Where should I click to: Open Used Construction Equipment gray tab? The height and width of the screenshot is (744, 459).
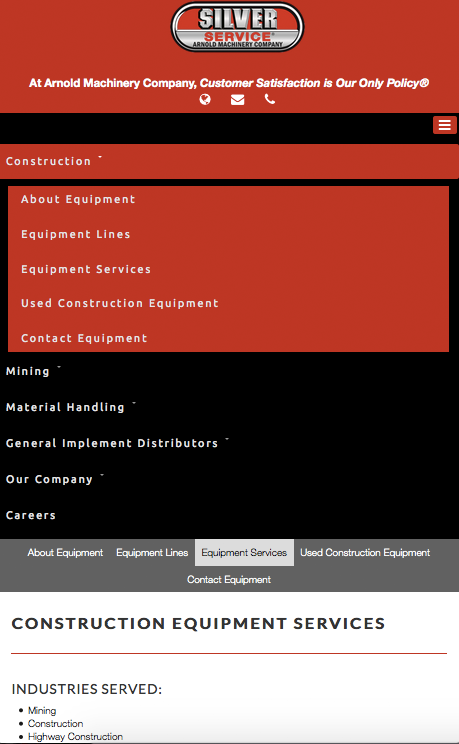click(365, 552)
